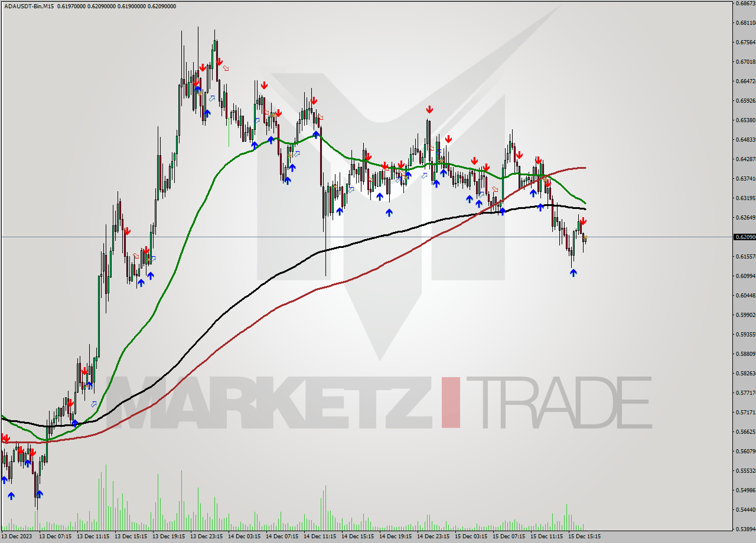Viewport: 756px width, 543px height.
Task: Click the 15 Dec 15:15 time axis label
Action: (584, 537)
